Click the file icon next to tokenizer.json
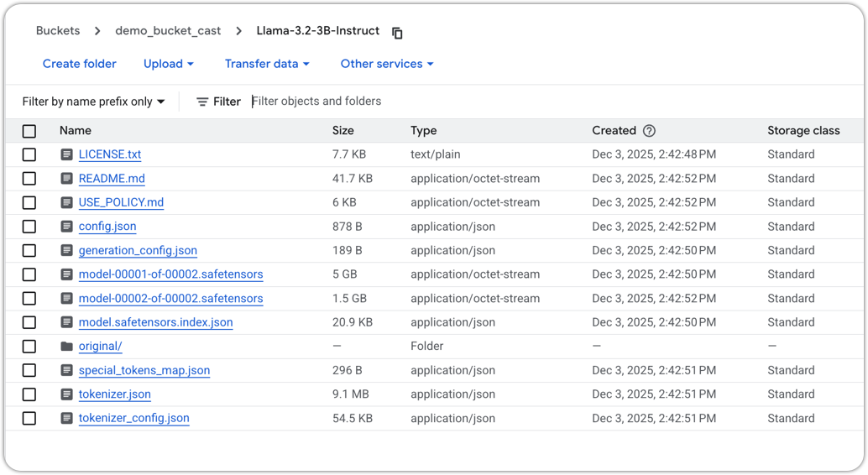868x475 pixels. coord(67,394)
